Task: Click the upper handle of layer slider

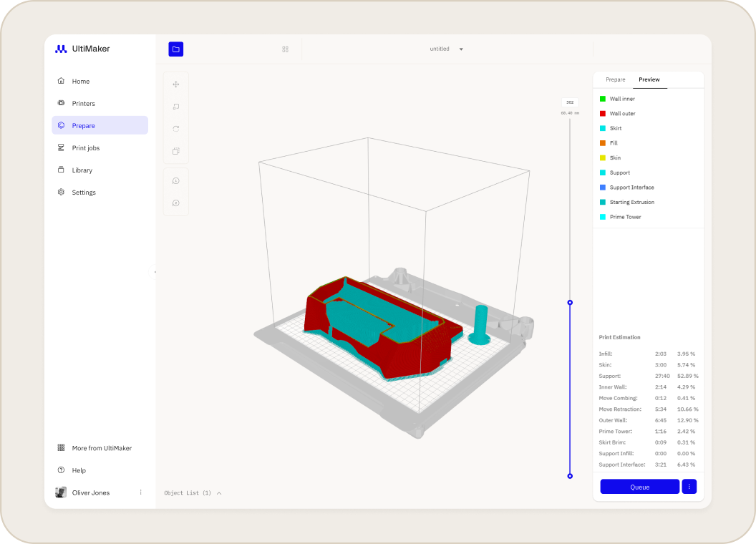Action: pos(570,302)
